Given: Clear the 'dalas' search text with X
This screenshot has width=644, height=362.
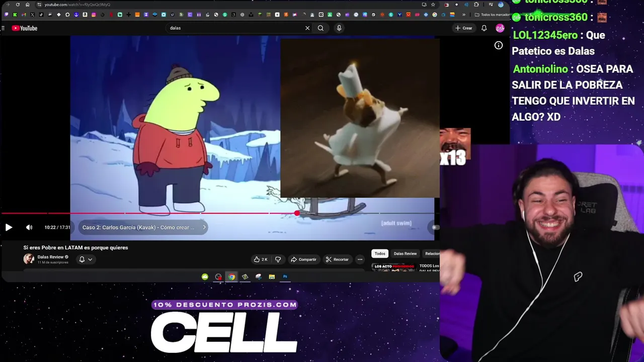Looking at the screenshot, I should click(x=307, y=28).
